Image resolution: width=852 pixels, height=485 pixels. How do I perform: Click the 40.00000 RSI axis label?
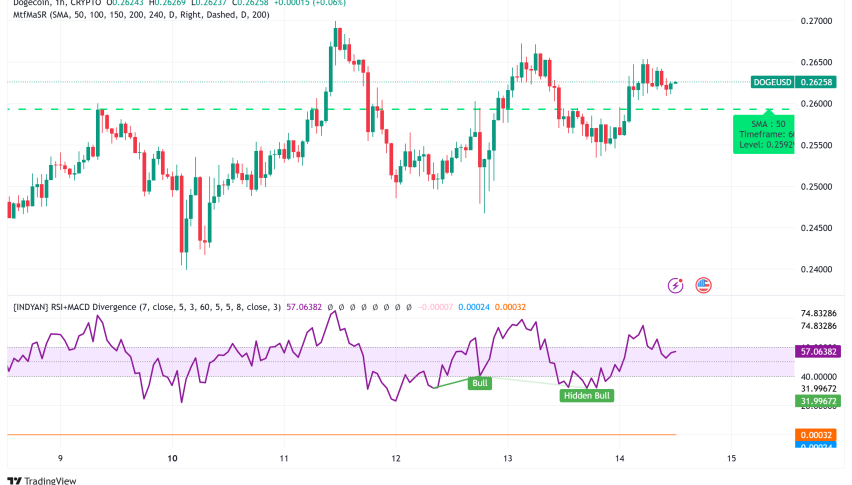818,376
